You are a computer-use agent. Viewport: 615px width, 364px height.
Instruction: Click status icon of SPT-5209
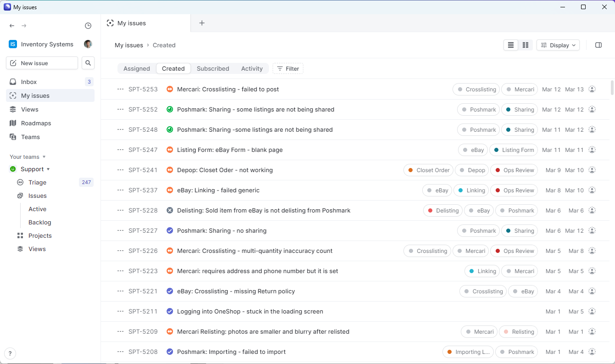tap(170, 332)
